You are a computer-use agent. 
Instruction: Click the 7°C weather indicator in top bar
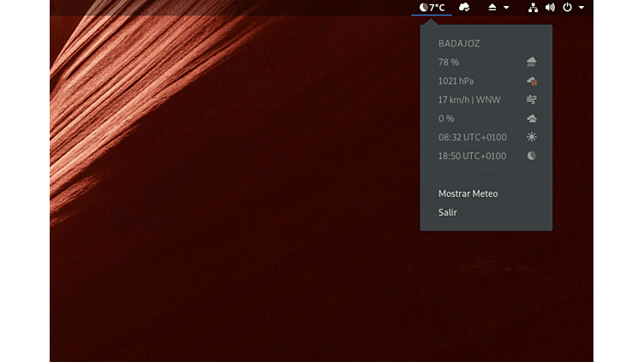pos(432,8)
